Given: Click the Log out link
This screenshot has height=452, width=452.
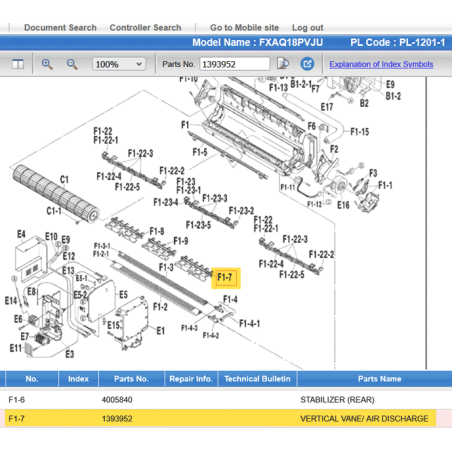Looking at the screenshot, I should 308,28.
